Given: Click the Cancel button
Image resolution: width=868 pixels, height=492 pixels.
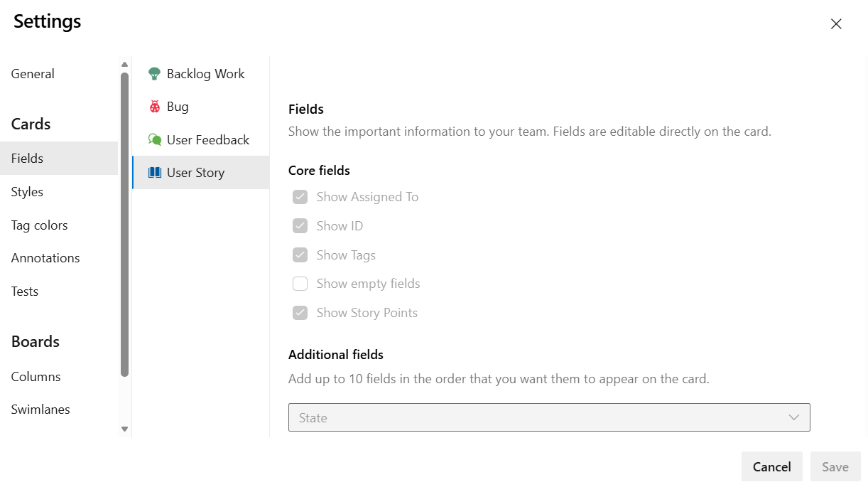Looking at the screenshot, I should click(x=771, y=466).
